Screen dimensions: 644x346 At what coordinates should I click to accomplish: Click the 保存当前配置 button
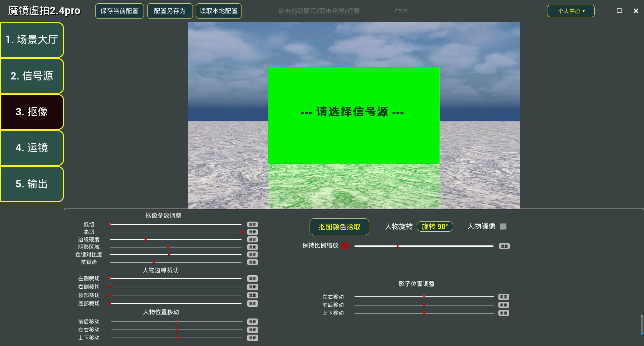point(119,11)
